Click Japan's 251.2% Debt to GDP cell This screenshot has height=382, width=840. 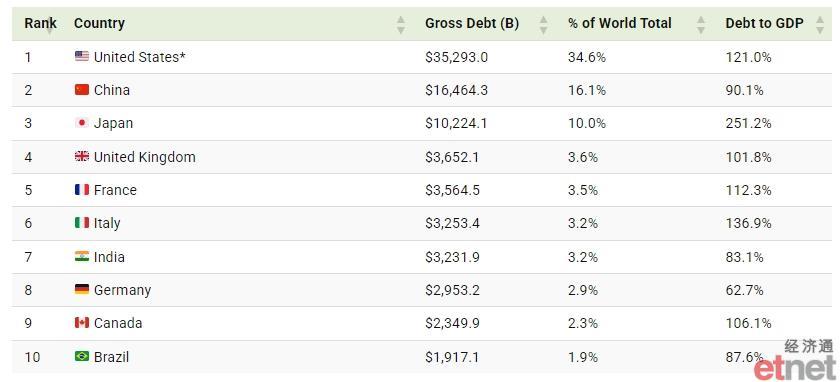pyautogui.click(x=748, y=123)
